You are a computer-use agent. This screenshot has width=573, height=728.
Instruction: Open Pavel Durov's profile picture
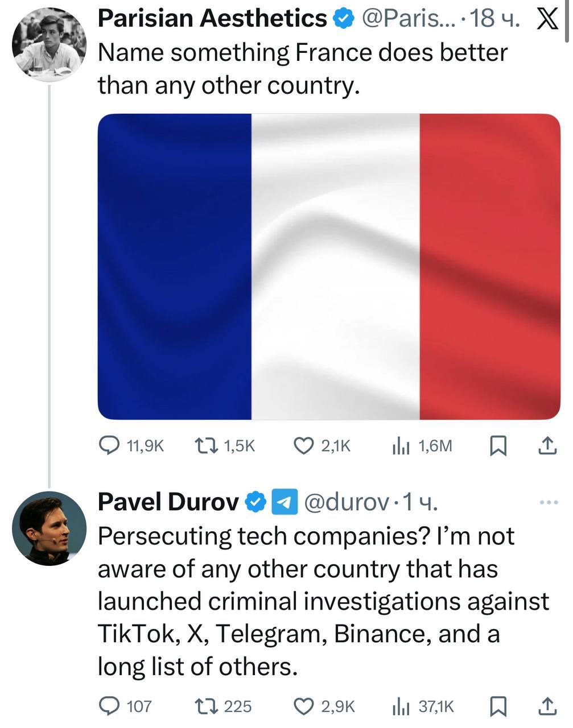point(49,528)
